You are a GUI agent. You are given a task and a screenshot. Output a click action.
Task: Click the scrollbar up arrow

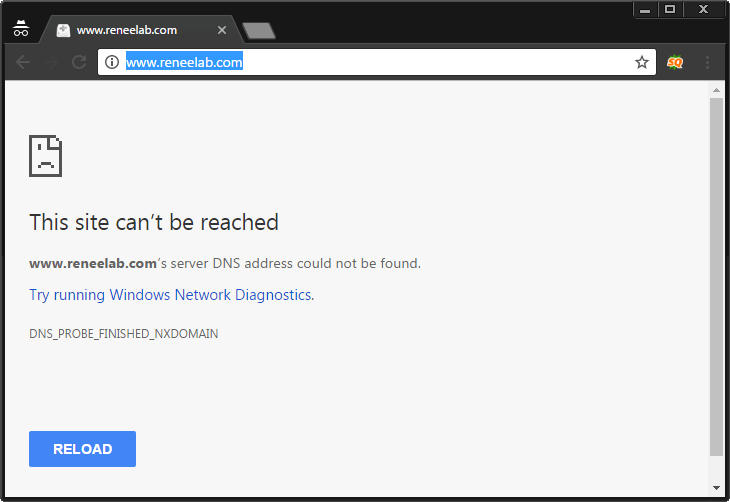(716, 90)
